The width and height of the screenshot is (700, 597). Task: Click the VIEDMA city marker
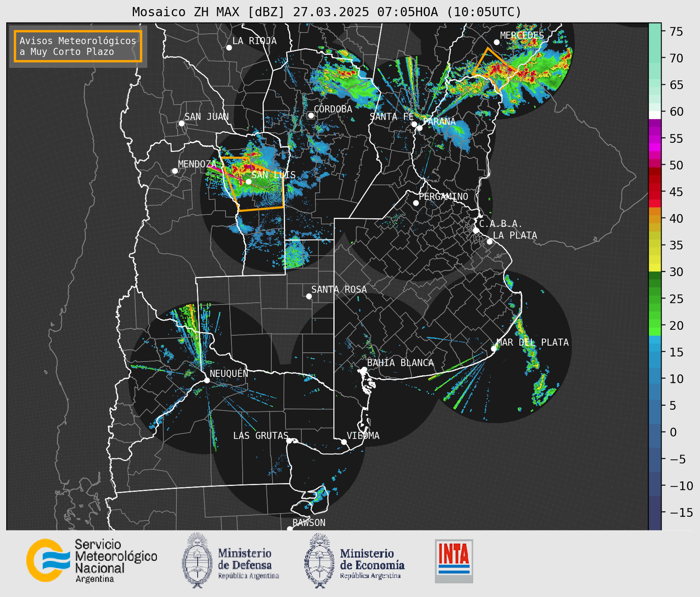344,442
